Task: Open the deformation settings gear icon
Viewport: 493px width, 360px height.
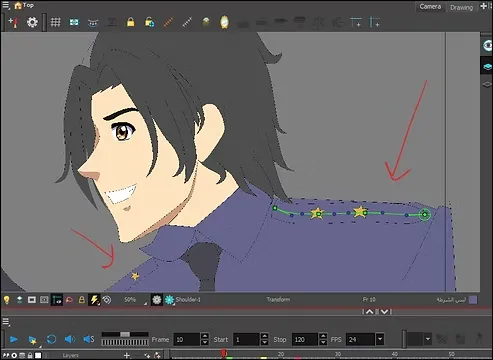Action: point(32,22)
